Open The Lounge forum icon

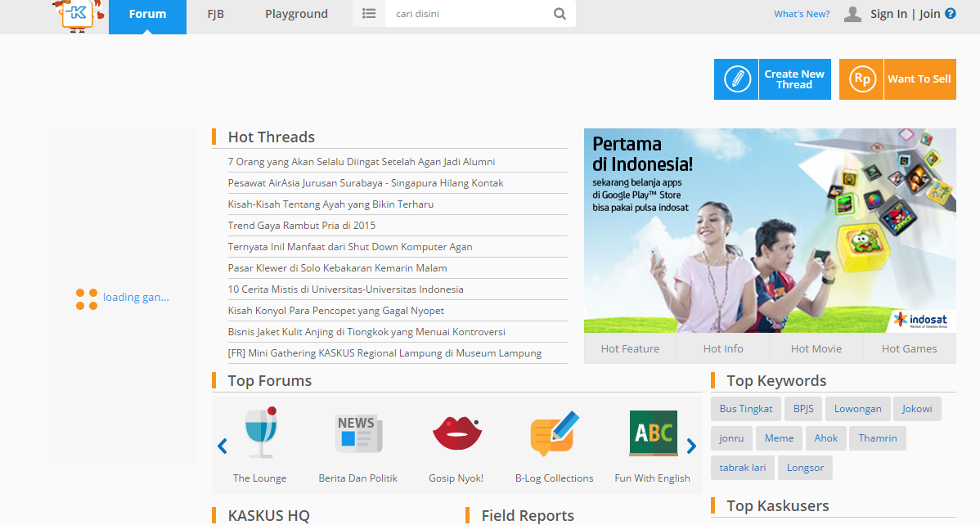[261, 433]
